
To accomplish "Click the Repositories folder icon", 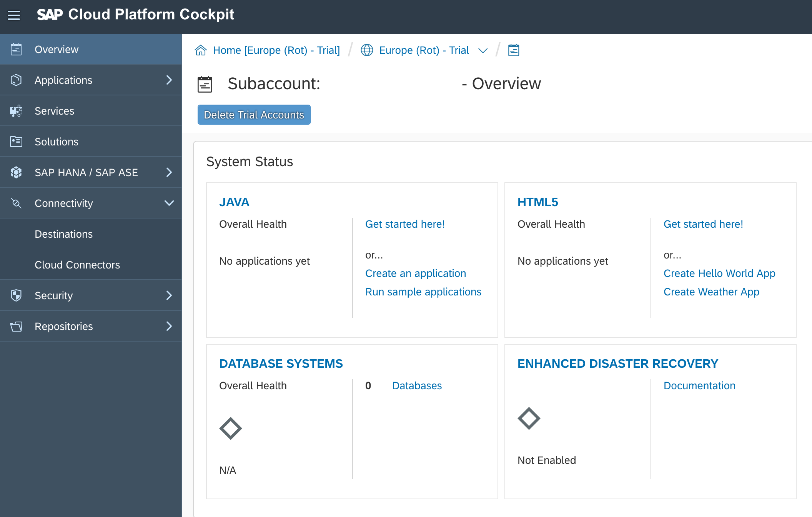I will point(16,326).
